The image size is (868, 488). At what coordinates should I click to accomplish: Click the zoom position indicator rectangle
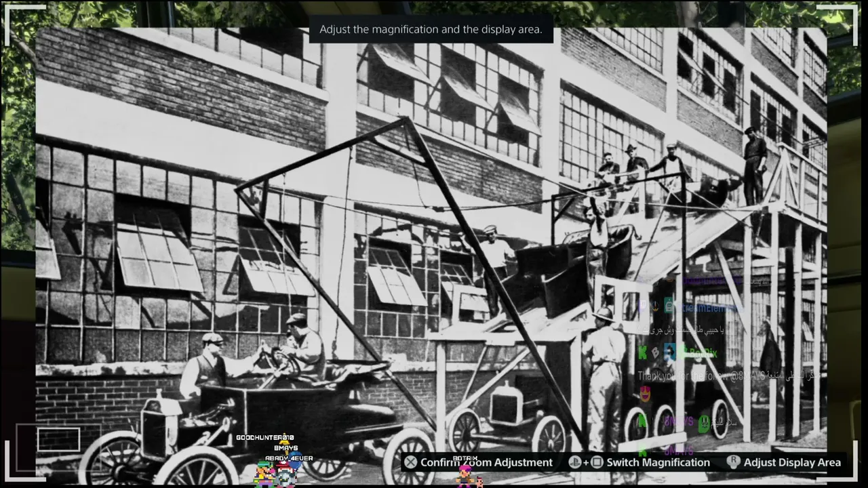tap(58, 439)
